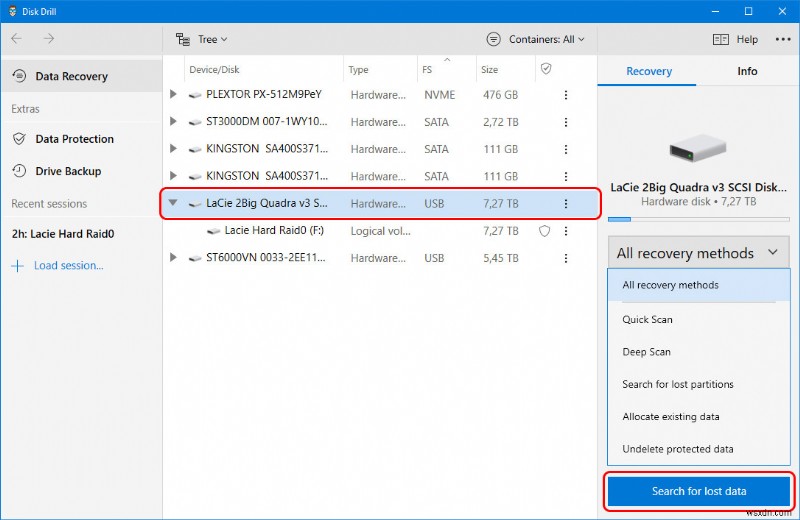
Task: Select Lacie Hard Raid0 (F:) logical volume
Action: click(x=380, y=231)
